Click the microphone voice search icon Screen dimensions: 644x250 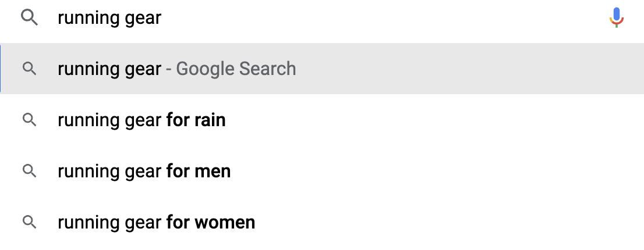tap(616, 17)
